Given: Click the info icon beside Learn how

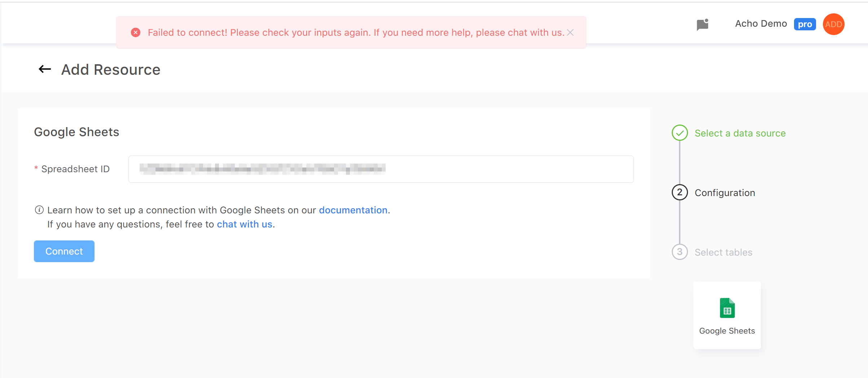Looking at the screenshot, I should [39, 210].
